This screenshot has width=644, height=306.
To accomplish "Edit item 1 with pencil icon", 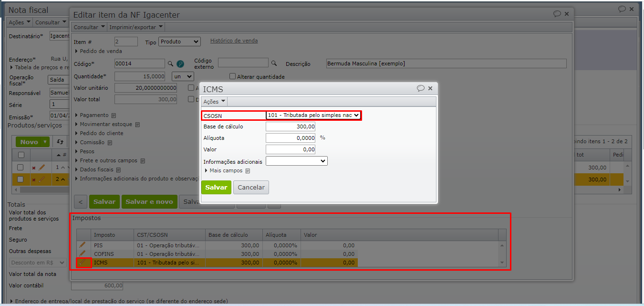I will [x=42, y=168].
